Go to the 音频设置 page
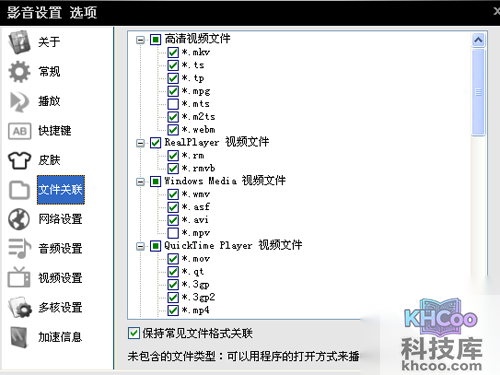 coord(60,248)
